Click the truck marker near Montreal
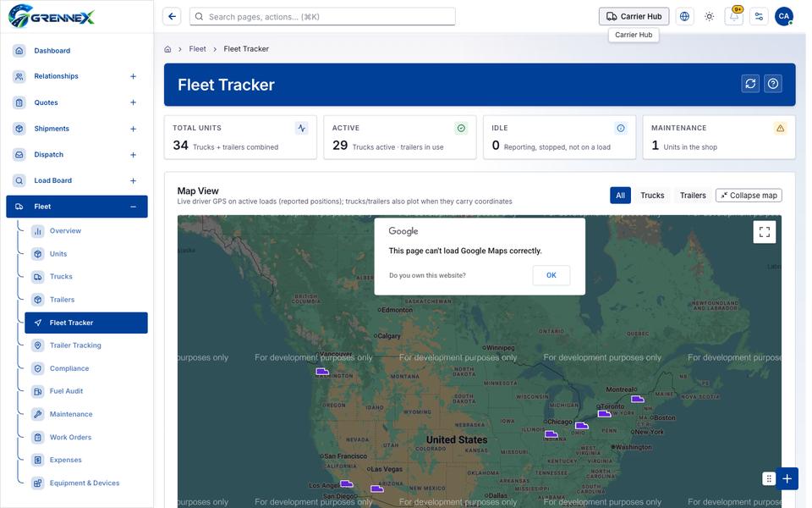The image size is (812, 508). pyautogui.click(x=638, y=399)
